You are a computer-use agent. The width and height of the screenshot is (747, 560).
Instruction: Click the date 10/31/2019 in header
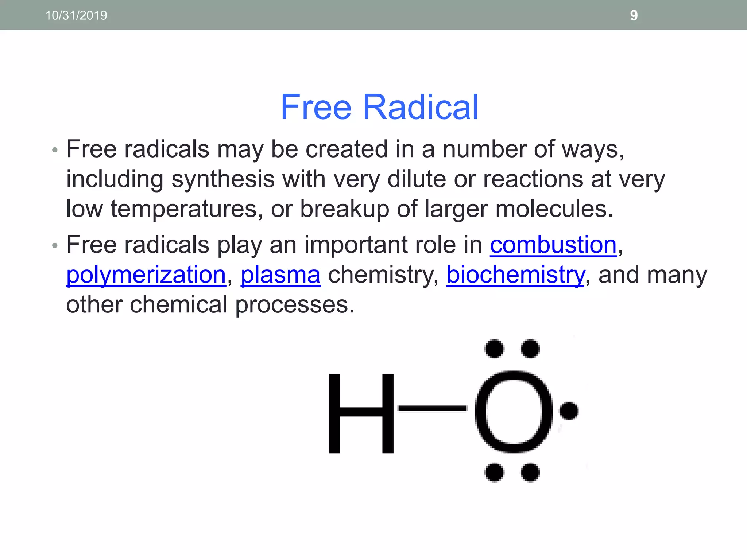point(76,15)
